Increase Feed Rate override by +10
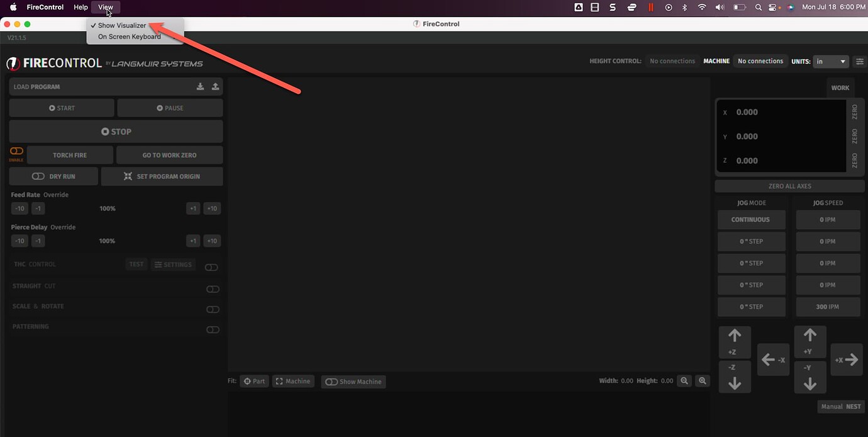 212,208
